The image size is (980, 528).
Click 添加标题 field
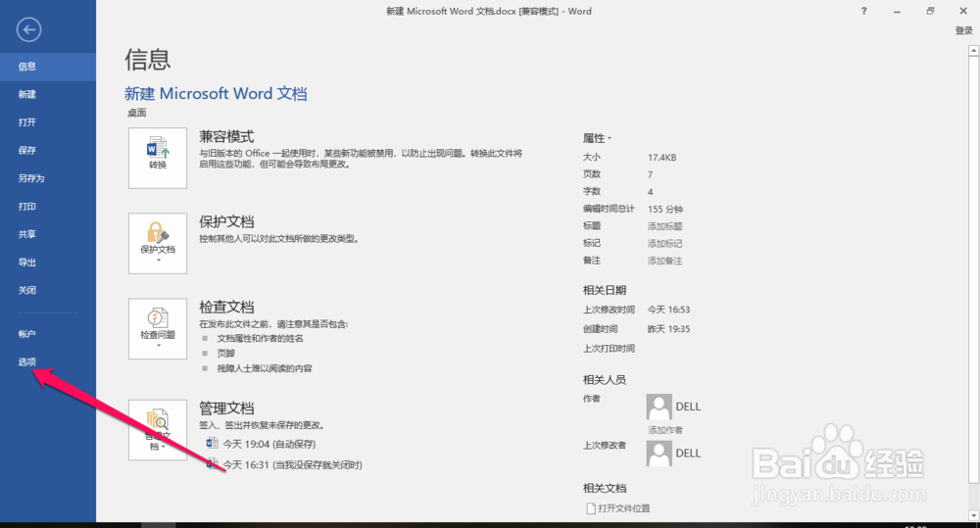[665, 226]
